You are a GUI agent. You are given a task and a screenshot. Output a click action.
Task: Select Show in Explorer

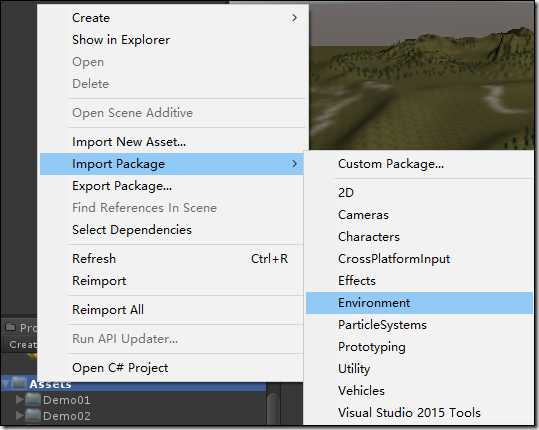(x=121, y=40)
